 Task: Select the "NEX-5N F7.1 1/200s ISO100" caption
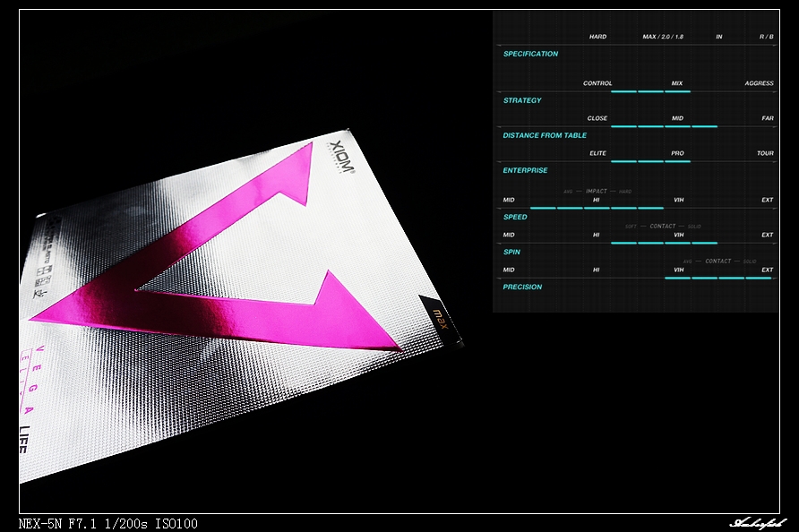pos(108,523)
